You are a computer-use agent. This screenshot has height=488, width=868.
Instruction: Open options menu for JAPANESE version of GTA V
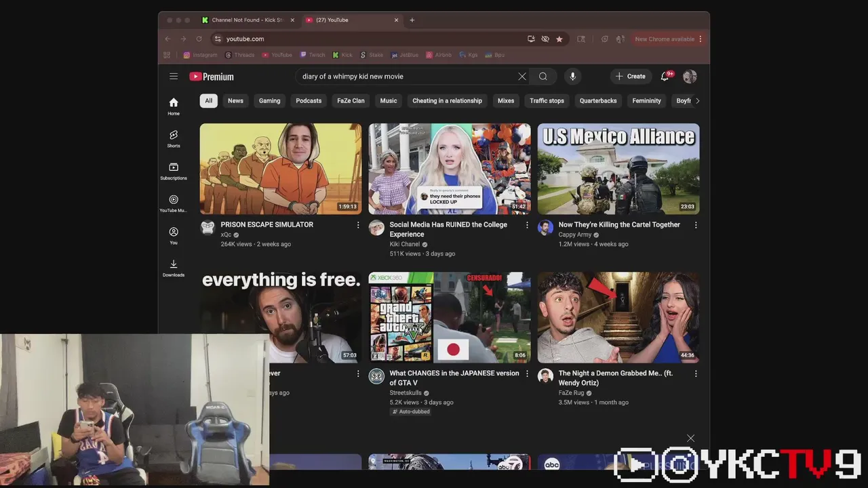coord(527,373)
